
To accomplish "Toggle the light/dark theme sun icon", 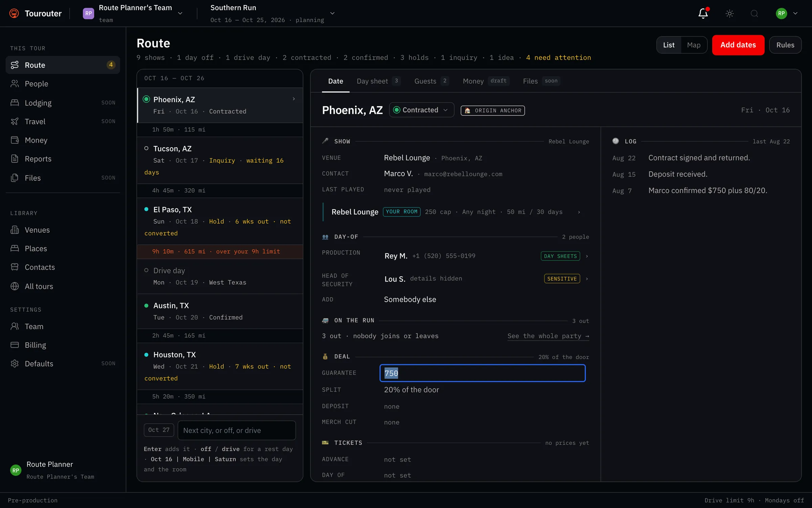I will [729, 13].
